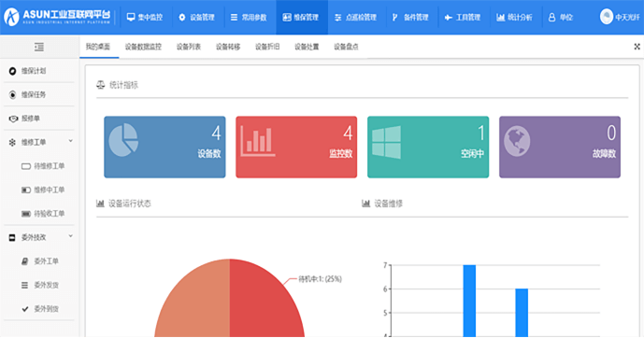Open the 设备处置 tab
Screen dimensions: 644x338
click(x=307, y=47)
